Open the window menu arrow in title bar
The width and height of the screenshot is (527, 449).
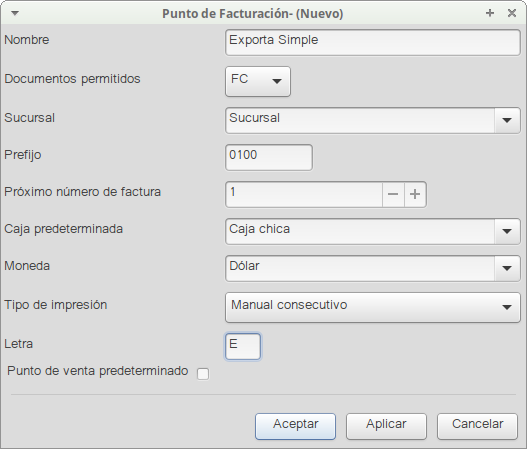click(15, 13)
